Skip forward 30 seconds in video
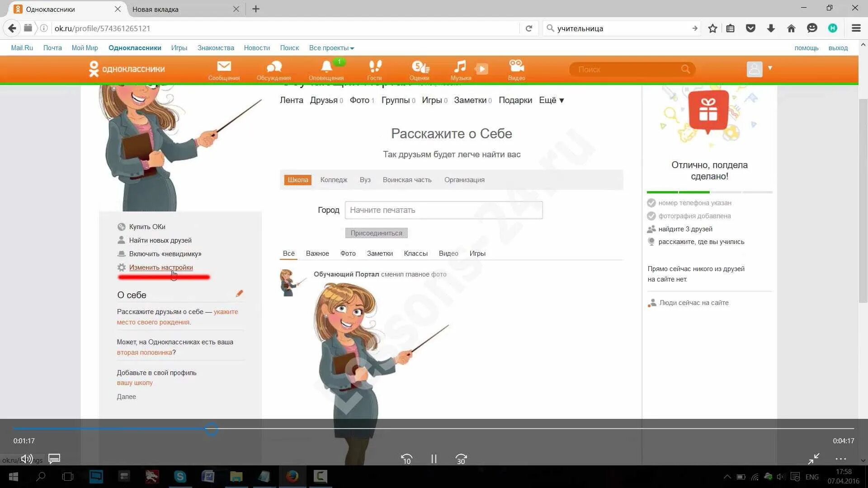The height and width of the screenshot is (488, 868). tap(461, 459)
